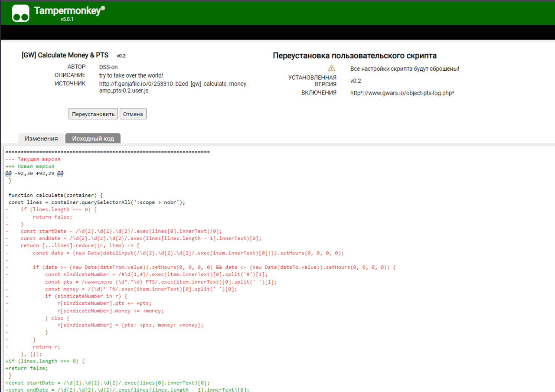Click the removed line r[sindicateNumber].money += +money;
This screenshot has width=555, height=392.
(85, 310)
